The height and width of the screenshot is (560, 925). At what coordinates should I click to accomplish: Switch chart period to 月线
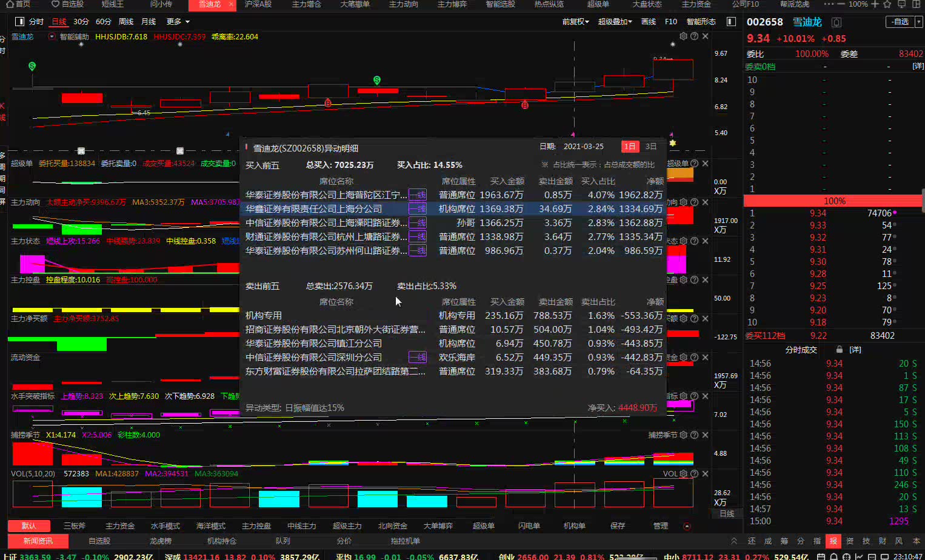[x=149, y=22]
